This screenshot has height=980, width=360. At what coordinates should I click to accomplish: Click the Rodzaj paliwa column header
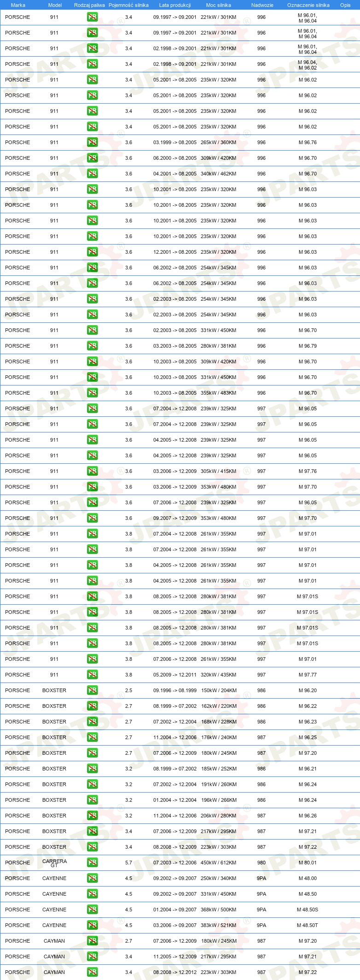point(89,5)
